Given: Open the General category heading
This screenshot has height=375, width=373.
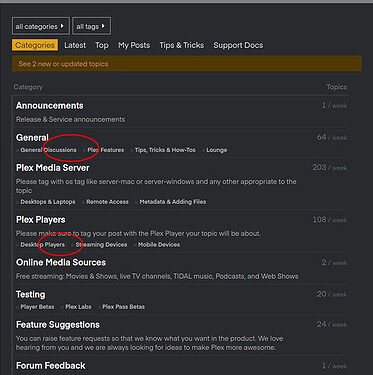Looking at the screenshot, I should point(32,137).
